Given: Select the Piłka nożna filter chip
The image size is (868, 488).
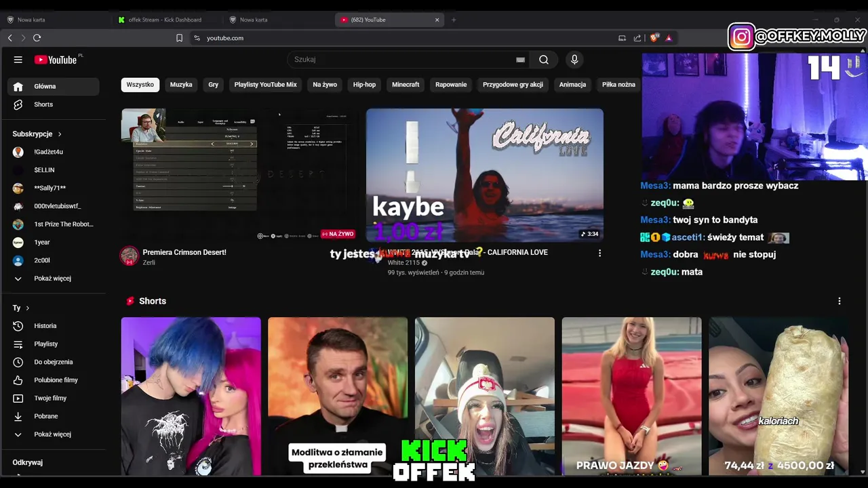Looking at the screenshot, I should pyautogui.click(x=618, y=85).
